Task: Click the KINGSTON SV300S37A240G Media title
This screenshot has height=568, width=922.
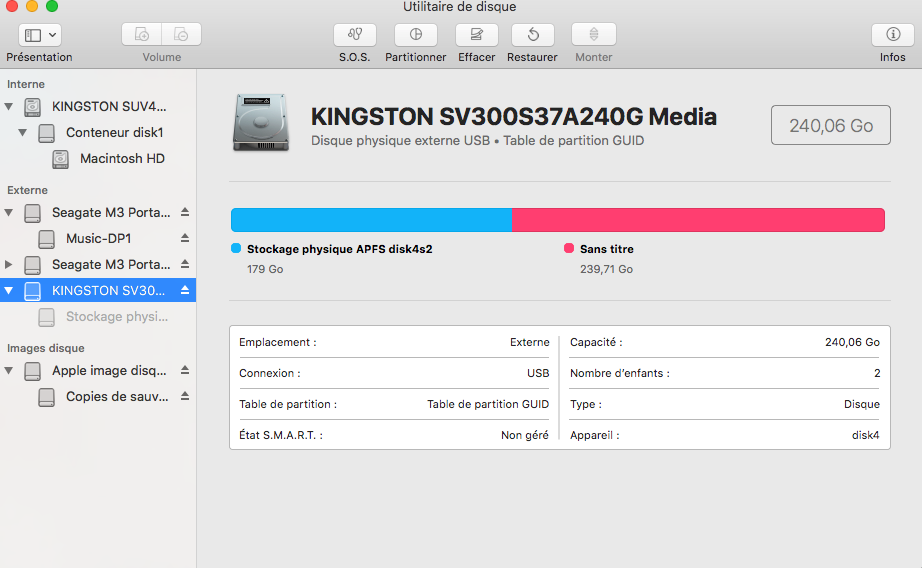Action: click(513, 116)
